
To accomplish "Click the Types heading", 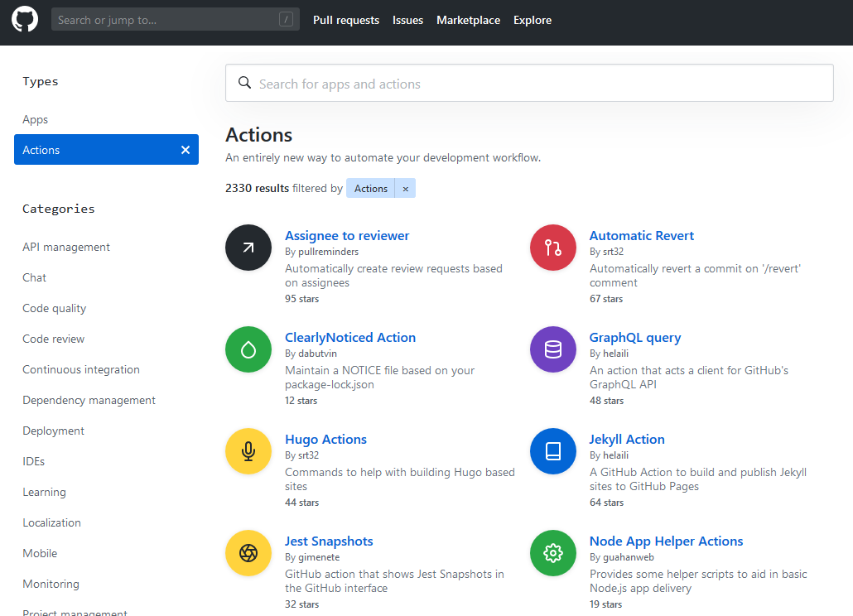I will click(x=41, y=81).
